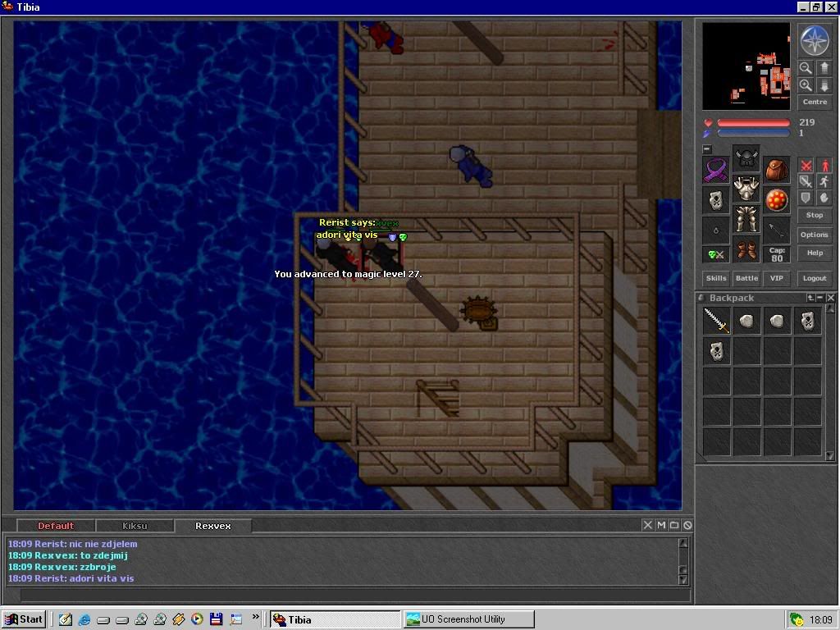
Task: Close the current chat channel with X
Action: 648,525
